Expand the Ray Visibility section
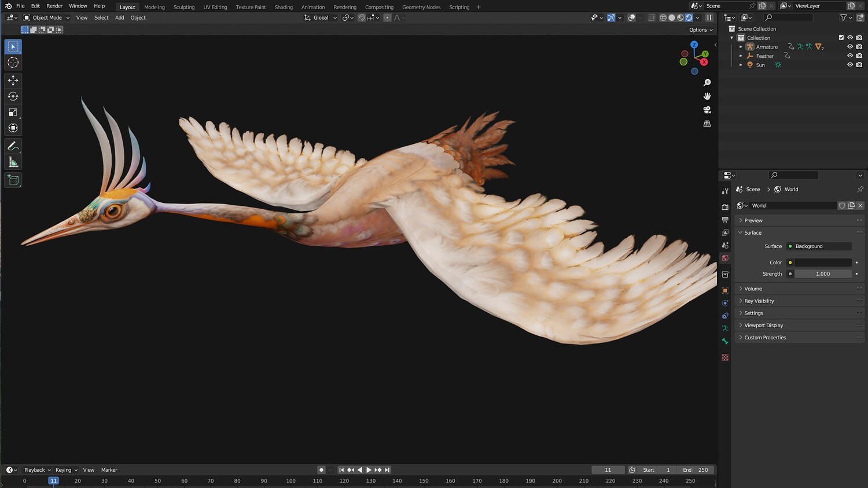Screen dimensions: 868x488 pyautogui.click(x=759, y=301)
